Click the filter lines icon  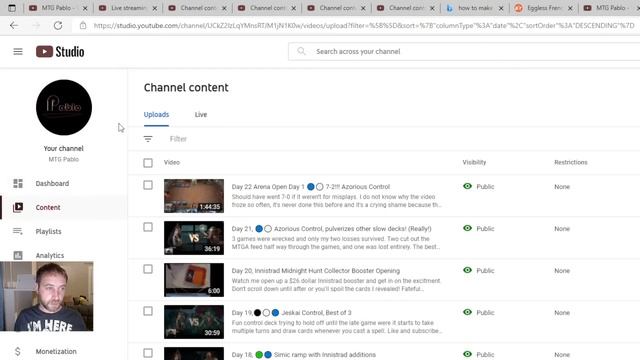pyautogui.click(x=148, y=139)
